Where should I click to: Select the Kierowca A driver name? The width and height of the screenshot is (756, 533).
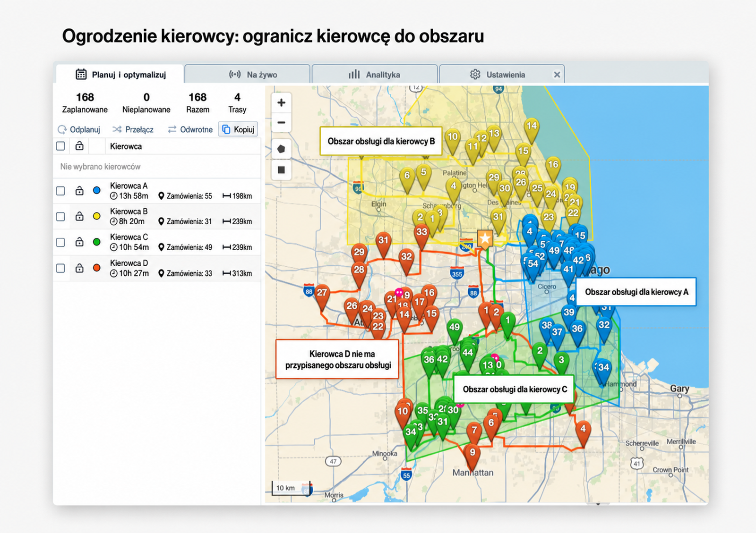coord(129,186)
